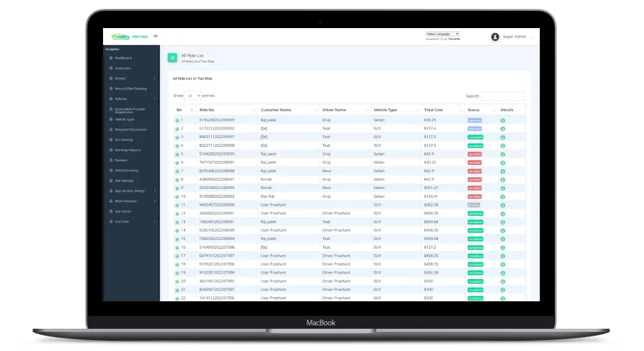Open the Select Language dropdown
644x351 pixels.
pyautogui.click(x=443, y=34)
